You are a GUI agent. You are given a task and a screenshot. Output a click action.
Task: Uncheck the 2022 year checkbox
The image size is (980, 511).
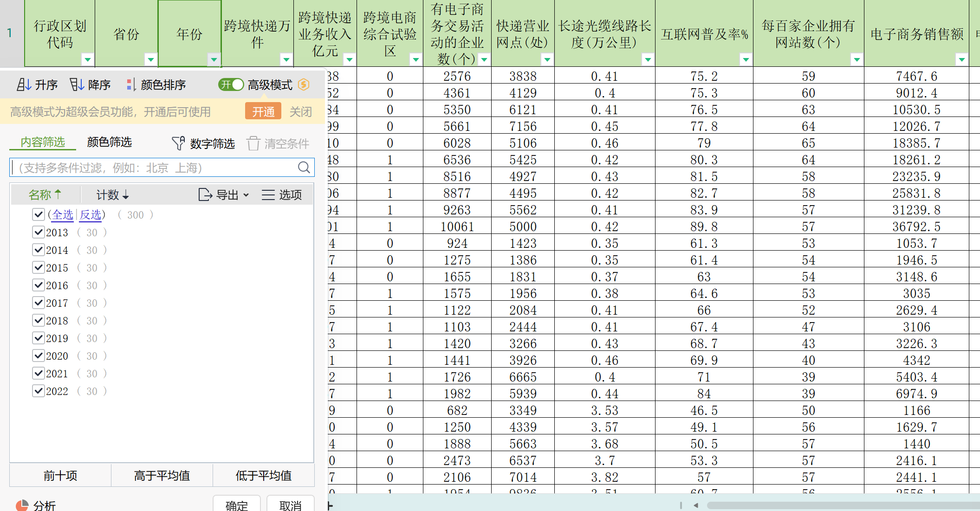coord(39,391)
